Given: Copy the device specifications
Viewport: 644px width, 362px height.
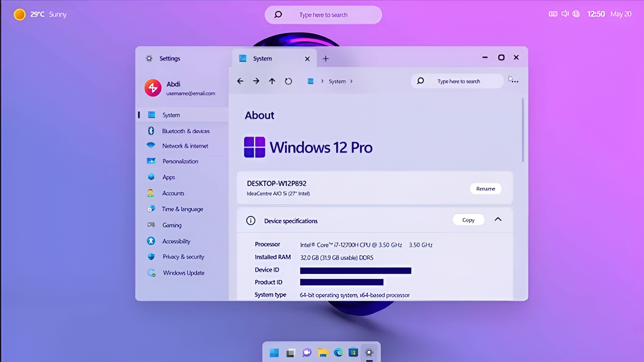Looking at the screenshot, I should click(468, 220).
